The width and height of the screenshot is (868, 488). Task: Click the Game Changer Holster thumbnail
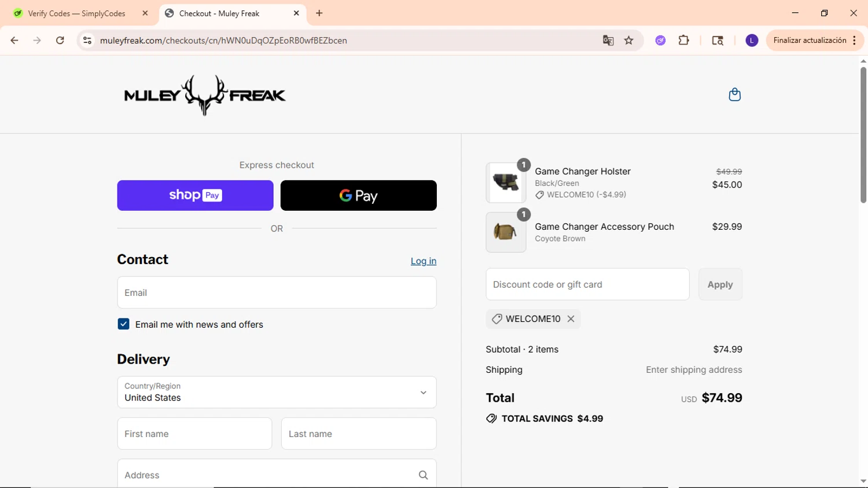click(x=506, y=183)
